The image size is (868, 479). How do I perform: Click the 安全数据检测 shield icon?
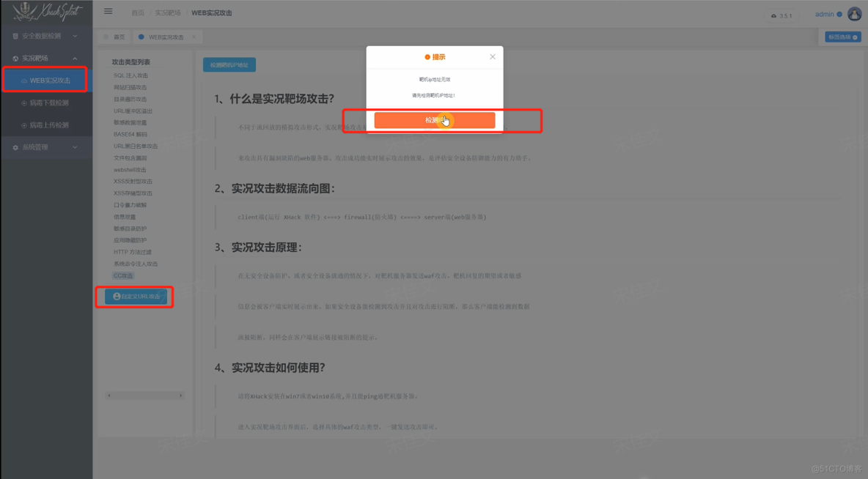click(15, 36)
